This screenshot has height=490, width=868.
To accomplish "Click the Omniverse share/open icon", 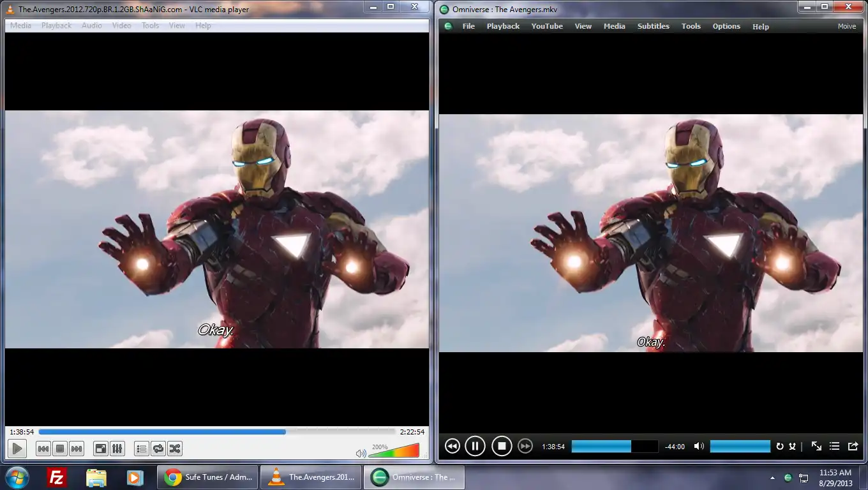I will click(x=853, y=446).
